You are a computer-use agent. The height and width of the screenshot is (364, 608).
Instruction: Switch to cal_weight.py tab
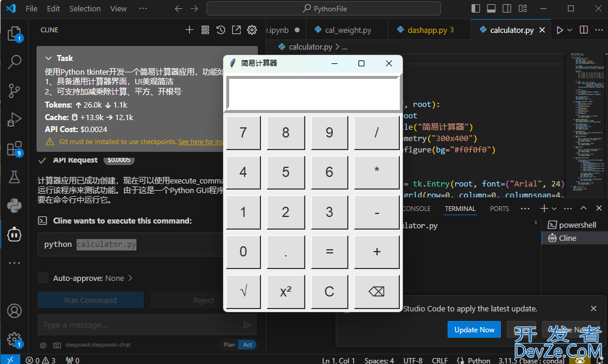coord(347,30)
